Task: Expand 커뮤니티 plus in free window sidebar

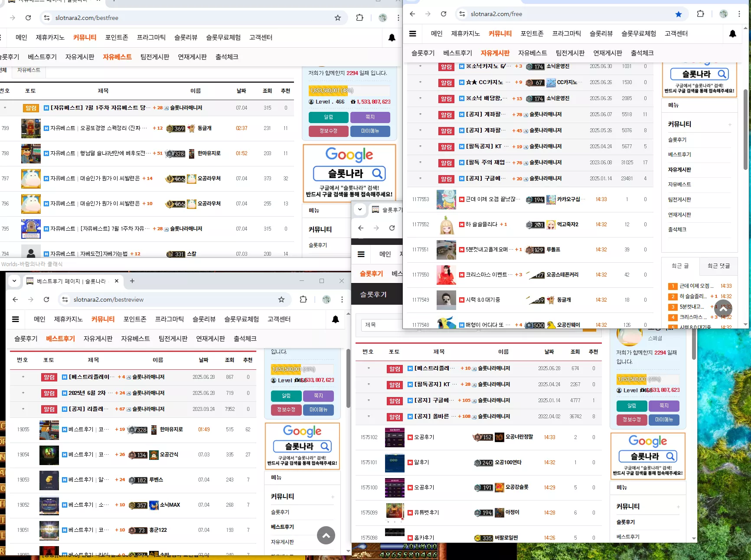Action: [x=730, y=124]
